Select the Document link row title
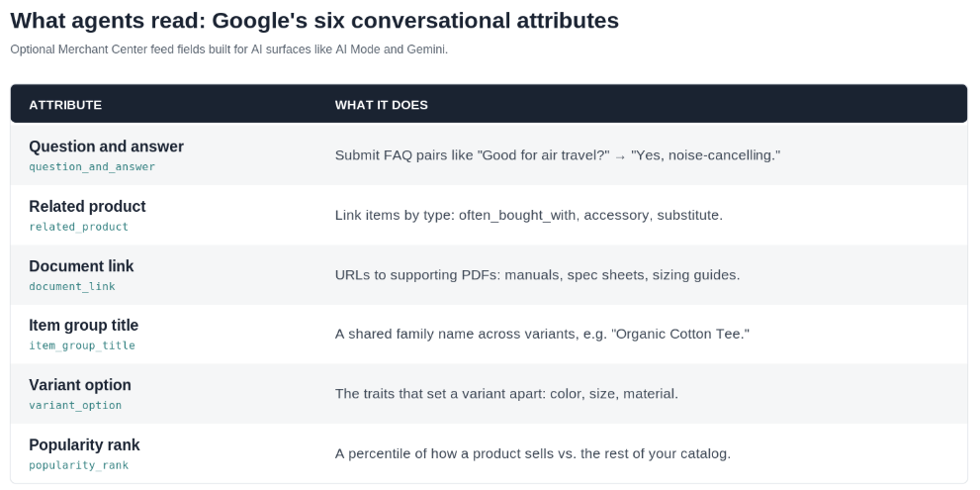Image resolution: width=980 pixels, height=490 pixels. 81,266
